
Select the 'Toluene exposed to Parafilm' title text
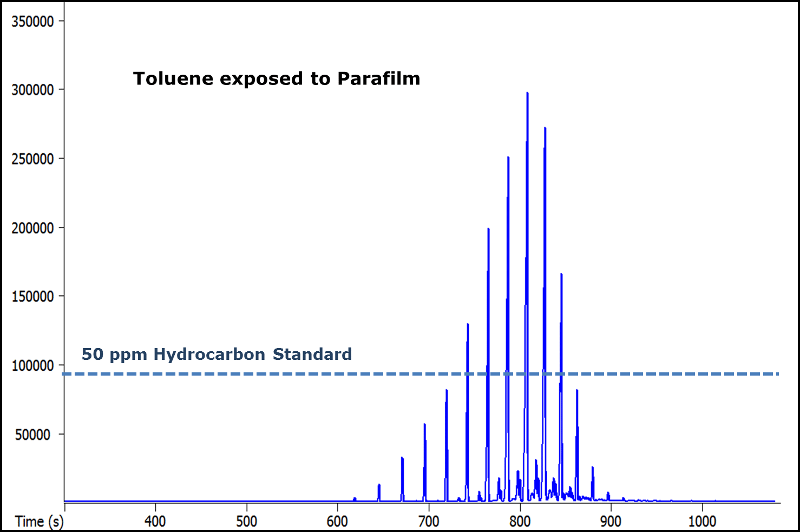(277, 78)
